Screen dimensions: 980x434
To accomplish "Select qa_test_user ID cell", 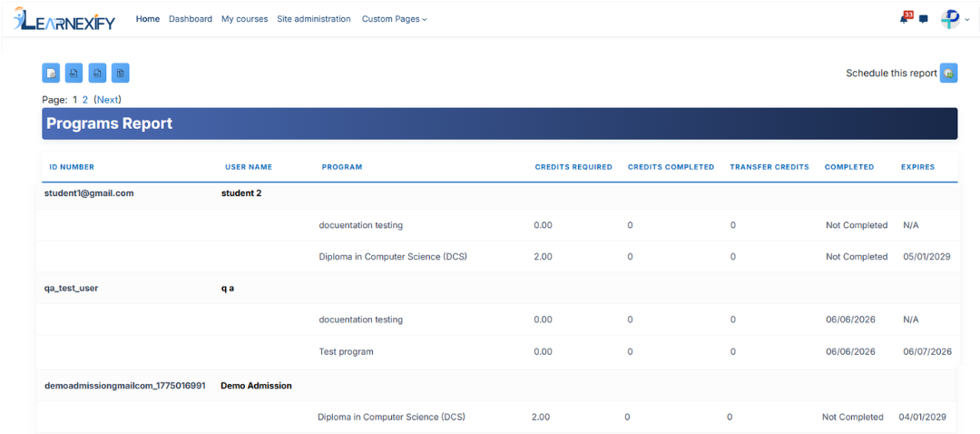I will pos(72,289).
